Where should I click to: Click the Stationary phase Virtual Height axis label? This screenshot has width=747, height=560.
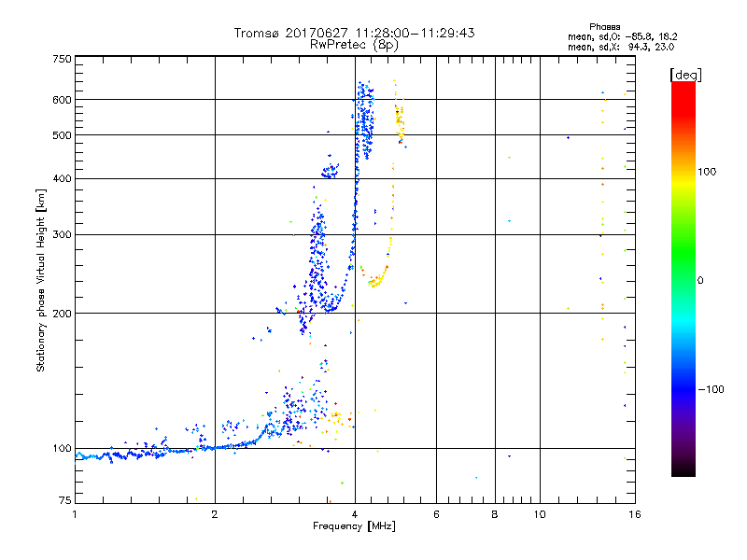[41, 280]
